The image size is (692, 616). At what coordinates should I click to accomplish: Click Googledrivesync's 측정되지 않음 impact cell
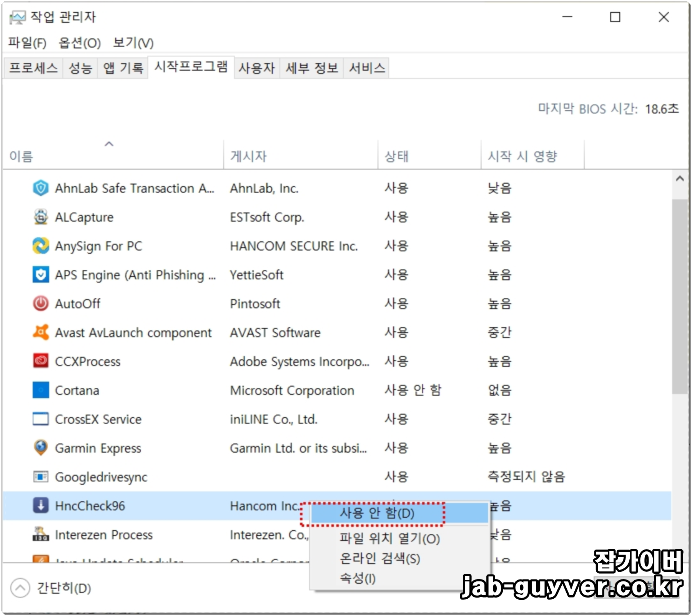coord(526,477)
